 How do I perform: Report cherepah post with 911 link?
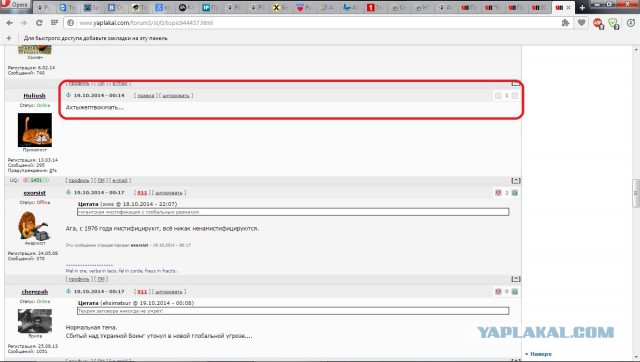142,292
